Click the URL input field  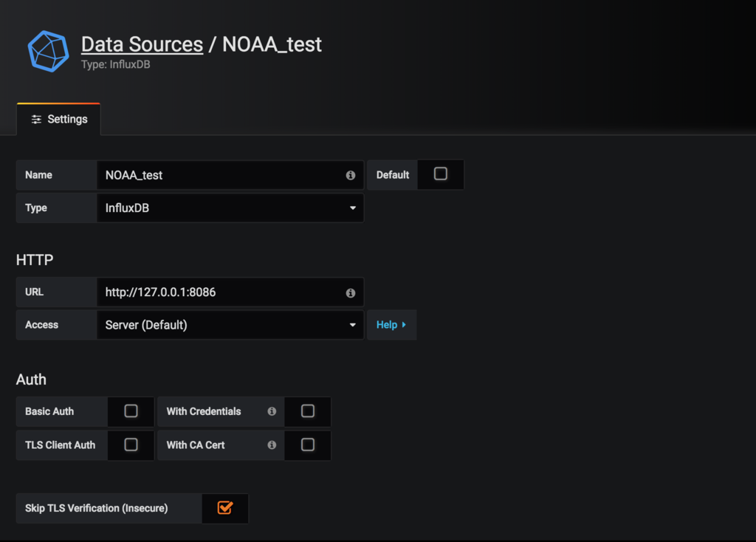coord(230,292)
